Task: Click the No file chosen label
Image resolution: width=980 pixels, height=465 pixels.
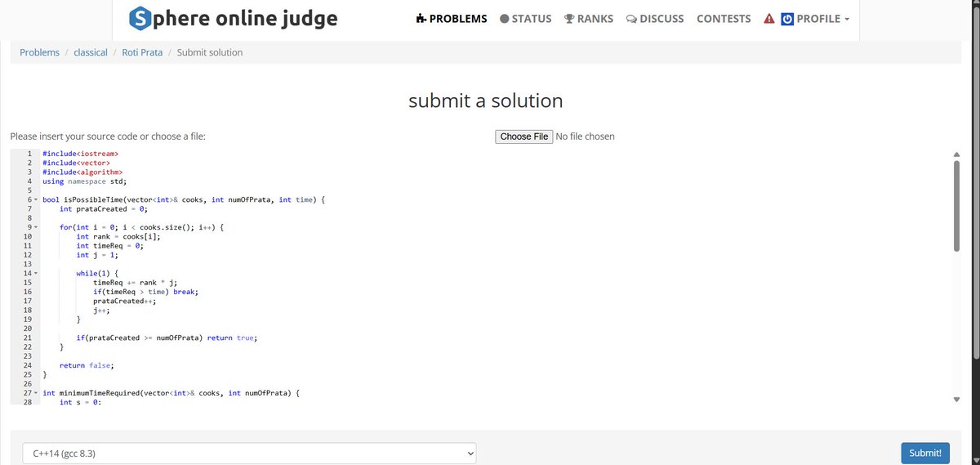Action: click(585, 136)
